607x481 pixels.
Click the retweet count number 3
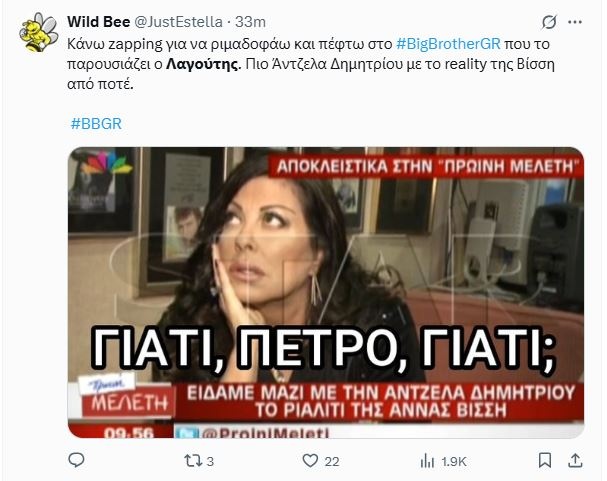[210, 461]
